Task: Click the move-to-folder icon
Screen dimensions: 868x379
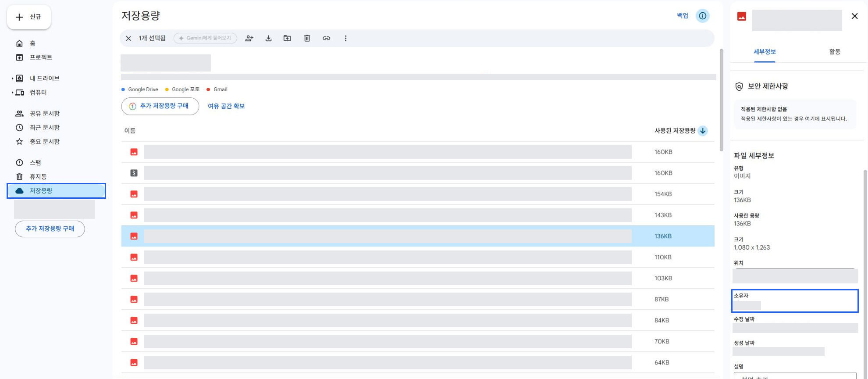Action: pos(287,38)
